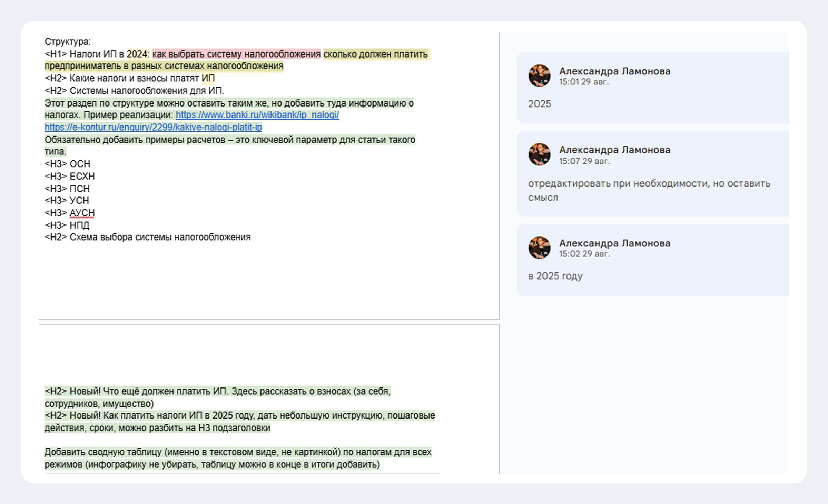Click the H3 line 'НПД'
This screenshot has width=828, height=504.
tap(79, 225)
